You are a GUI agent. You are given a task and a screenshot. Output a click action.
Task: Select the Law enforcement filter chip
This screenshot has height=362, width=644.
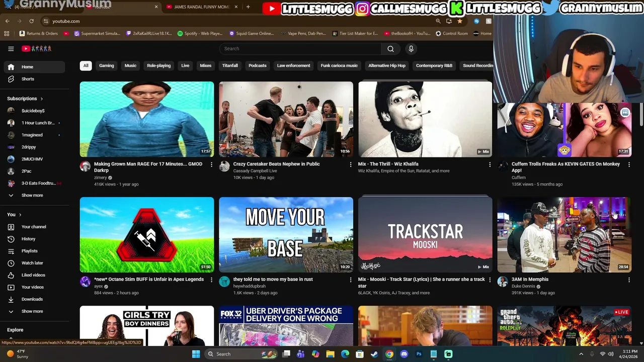pyautogui.click(x=293, y=66)
